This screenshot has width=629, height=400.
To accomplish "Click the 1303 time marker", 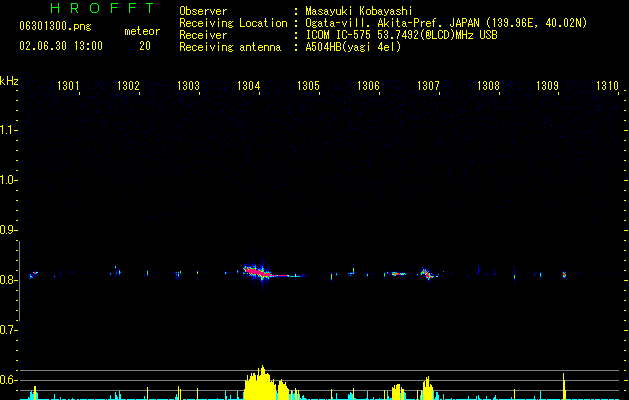I will [188, 86].
